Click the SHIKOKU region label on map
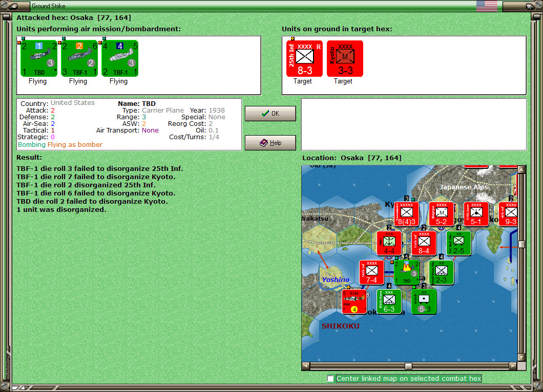The width and height of the screenshot is (543, 392). click(x=341, y=326)
